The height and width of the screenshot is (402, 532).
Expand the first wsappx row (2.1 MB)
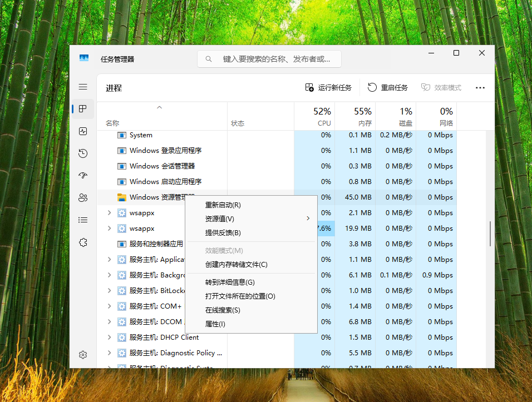109,212
